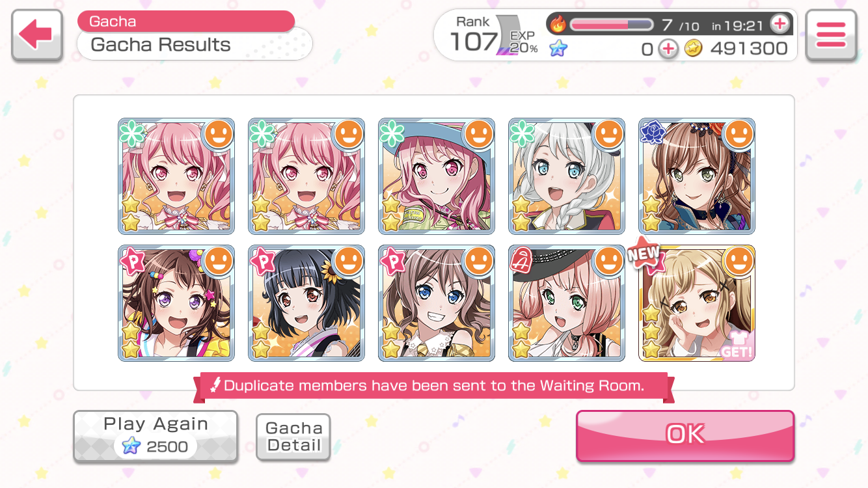Tap the pink stamina progress bar
The image size is (868, 488).
tap(611, 25)
